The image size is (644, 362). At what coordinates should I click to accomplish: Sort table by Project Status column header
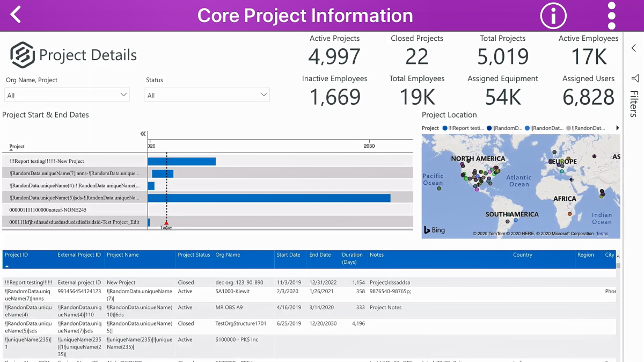coord(194,255)
